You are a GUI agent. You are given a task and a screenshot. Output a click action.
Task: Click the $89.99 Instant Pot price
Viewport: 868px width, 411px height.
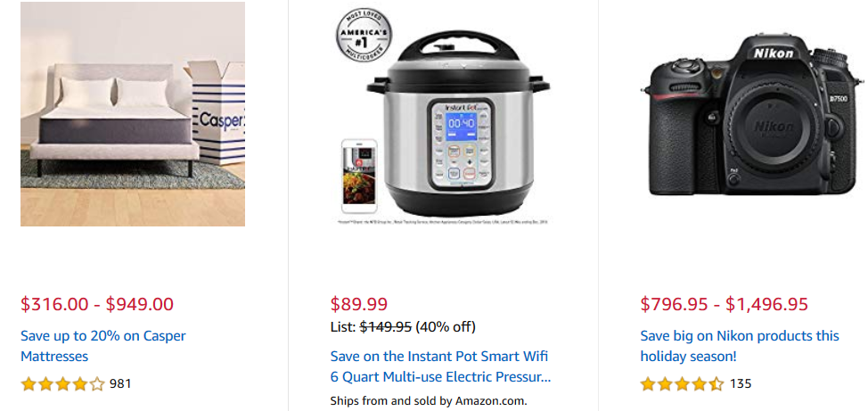[359, 304]
